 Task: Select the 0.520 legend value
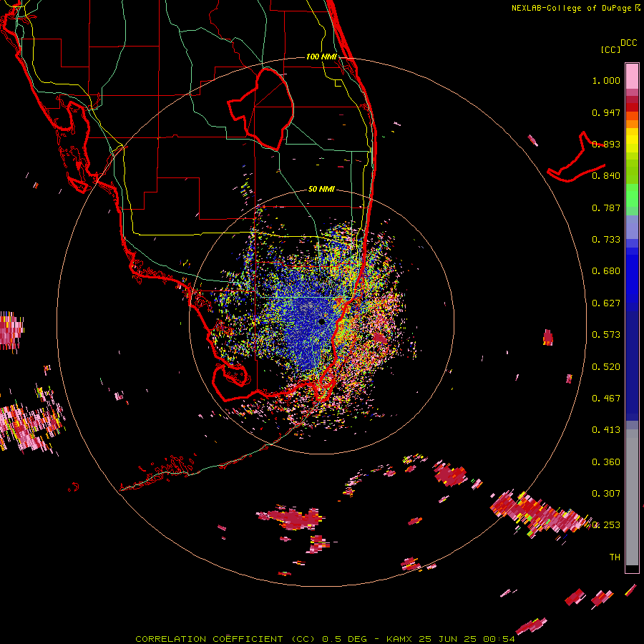pos(606,367)
